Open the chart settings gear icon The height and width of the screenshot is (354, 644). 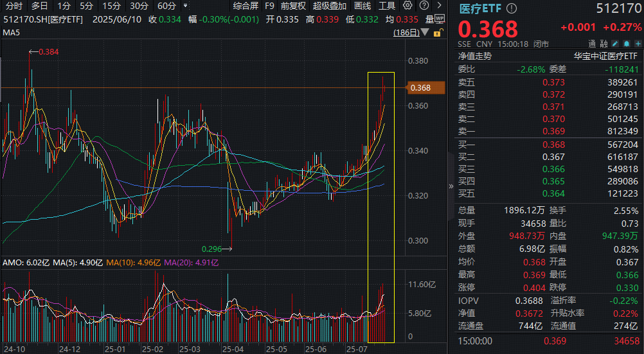[x=408, y=6]
